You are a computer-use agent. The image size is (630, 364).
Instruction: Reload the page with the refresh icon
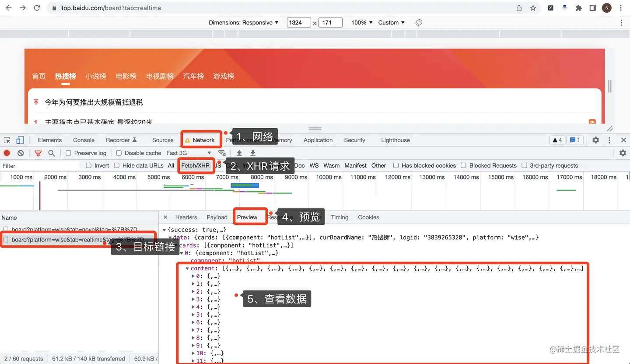tap(37, 8)
